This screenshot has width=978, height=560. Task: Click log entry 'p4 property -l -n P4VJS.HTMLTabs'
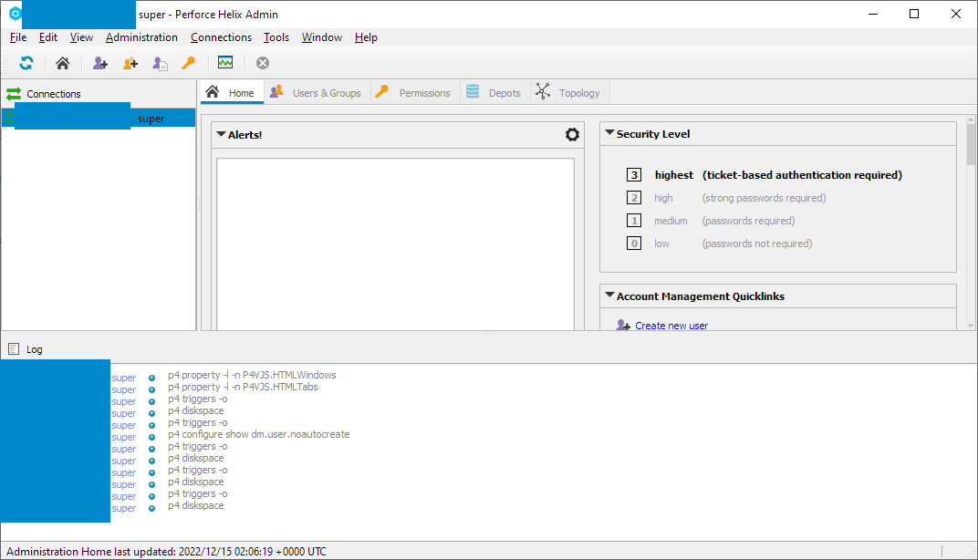pyautogui.click(x=243, y=387)
